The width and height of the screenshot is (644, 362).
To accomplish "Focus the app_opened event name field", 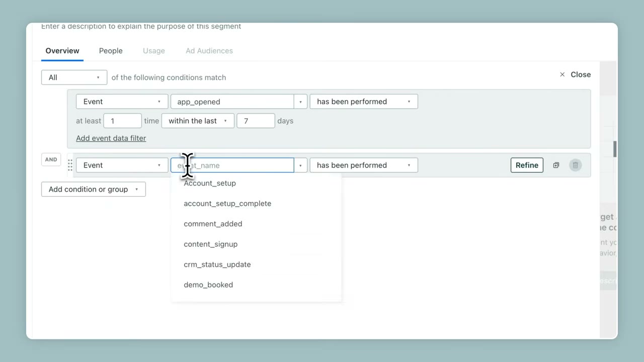I will (x=232, y=102).
